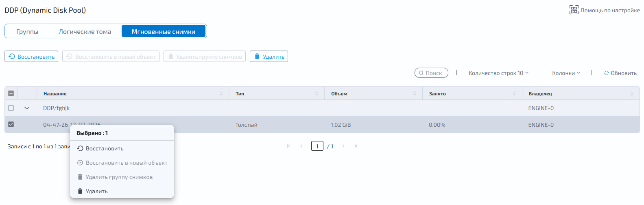644x205 pixels.
Task: Click the Восстановить toolbar button
Action: coord(31,56)
